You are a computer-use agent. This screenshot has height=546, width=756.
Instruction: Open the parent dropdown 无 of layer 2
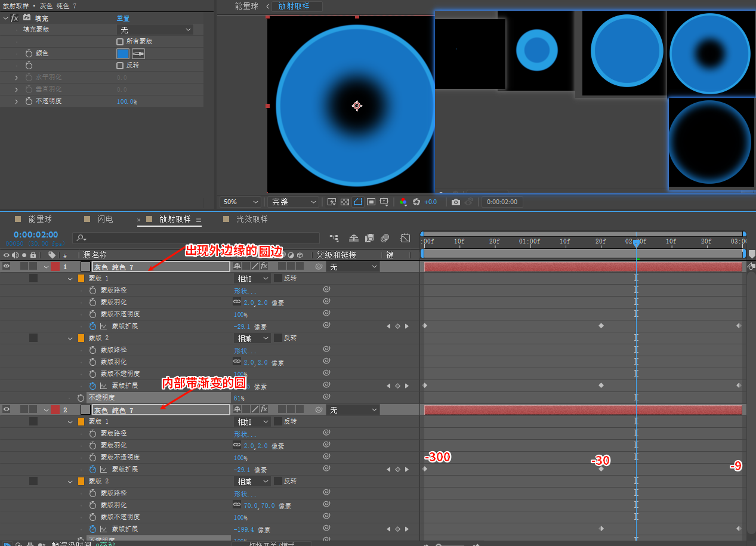click(x=353, y=410)
